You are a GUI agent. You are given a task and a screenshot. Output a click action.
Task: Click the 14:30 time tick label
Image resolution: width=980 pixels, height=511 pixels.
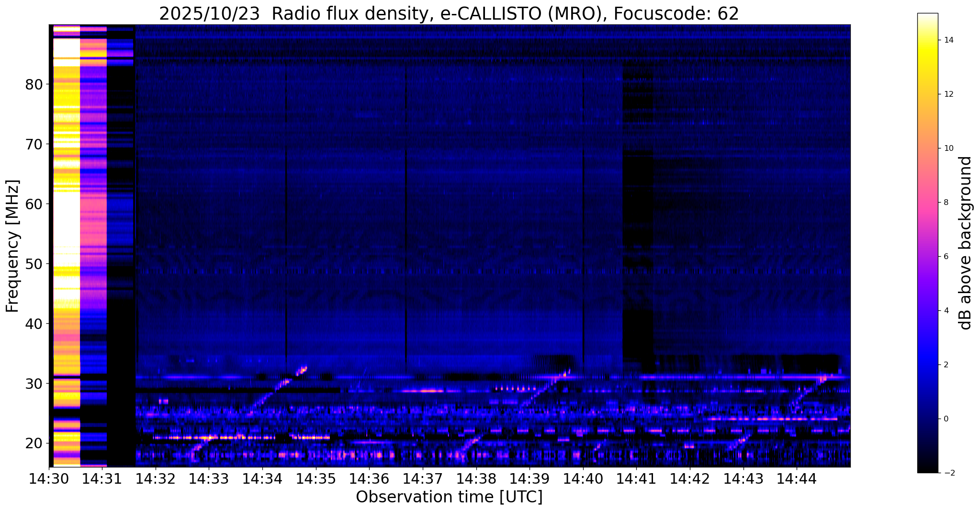pos(49,478)
